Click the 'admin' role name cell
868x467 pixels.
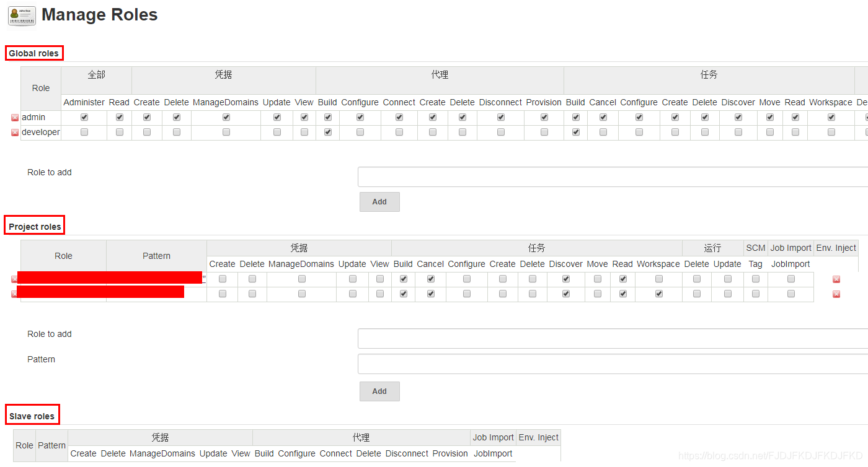41,117
